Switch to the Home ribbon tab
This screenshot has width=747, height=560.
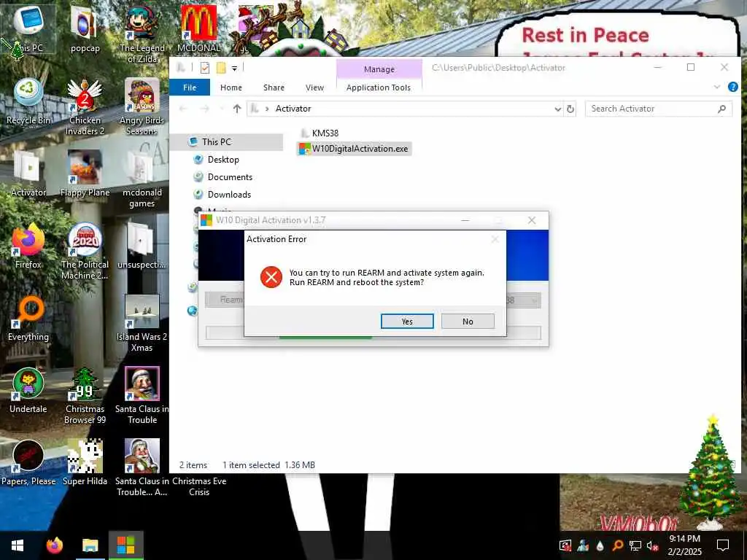231,87
